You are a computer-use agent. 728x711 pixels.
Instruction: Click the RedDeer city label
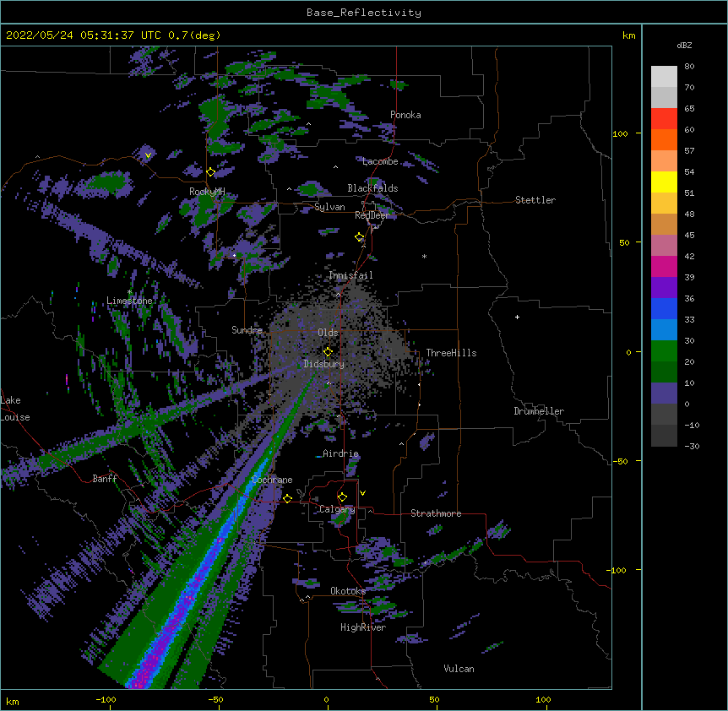[x=372, y=215]
